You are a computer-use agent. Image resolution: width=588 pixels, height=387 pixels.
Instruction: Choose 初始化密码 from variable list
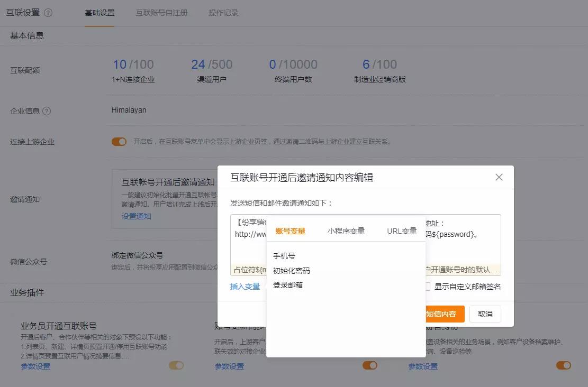click(x=291, y=271)
